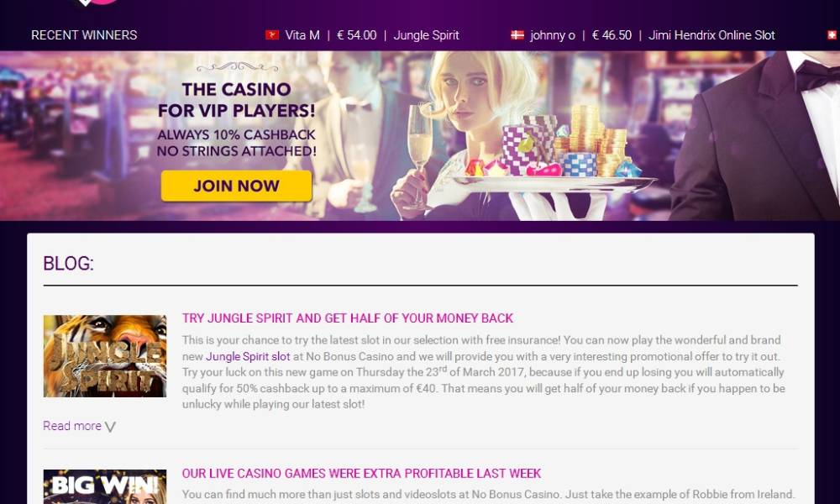The height and width of the screenshot is (504, 840).
Task: Click the VIP players casino banner headline
Action: 236,100
